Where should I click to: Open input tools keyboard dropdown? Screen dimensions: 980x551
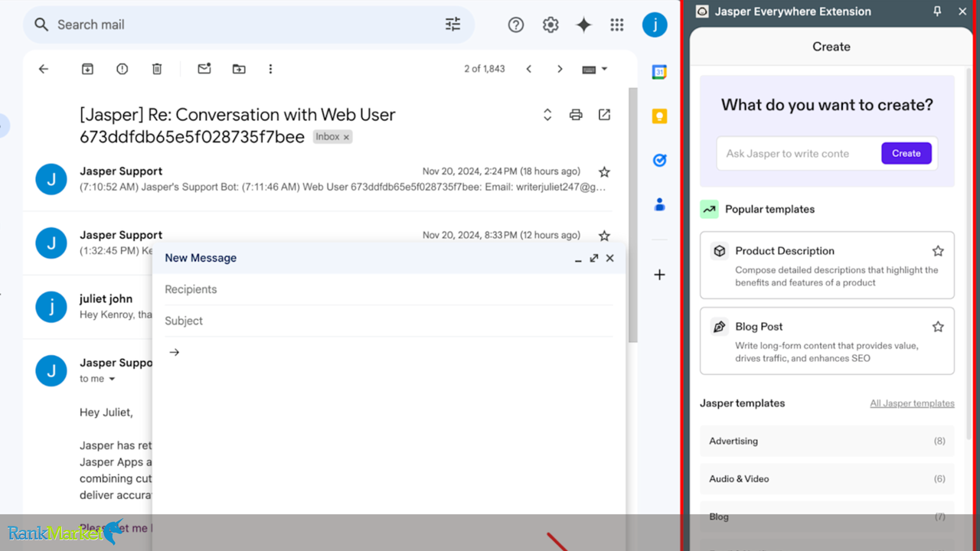tap(595, 69)
